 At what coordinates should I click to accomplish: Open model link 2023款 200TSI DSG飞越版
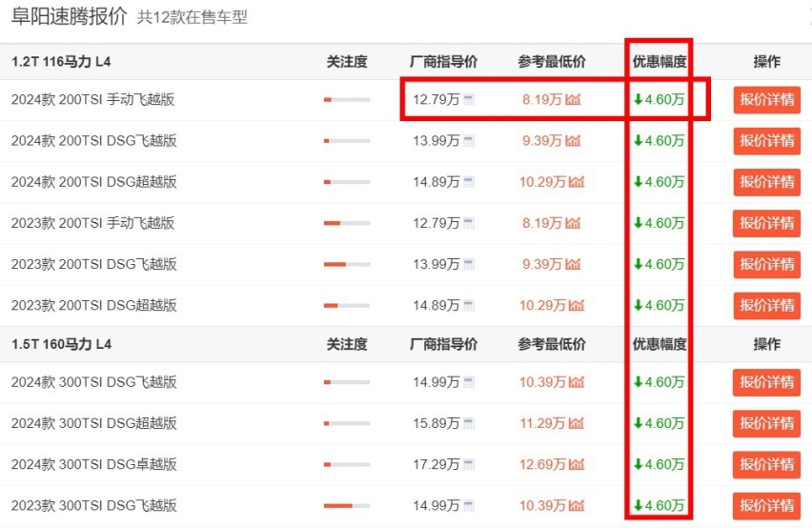tap(94, 265)
